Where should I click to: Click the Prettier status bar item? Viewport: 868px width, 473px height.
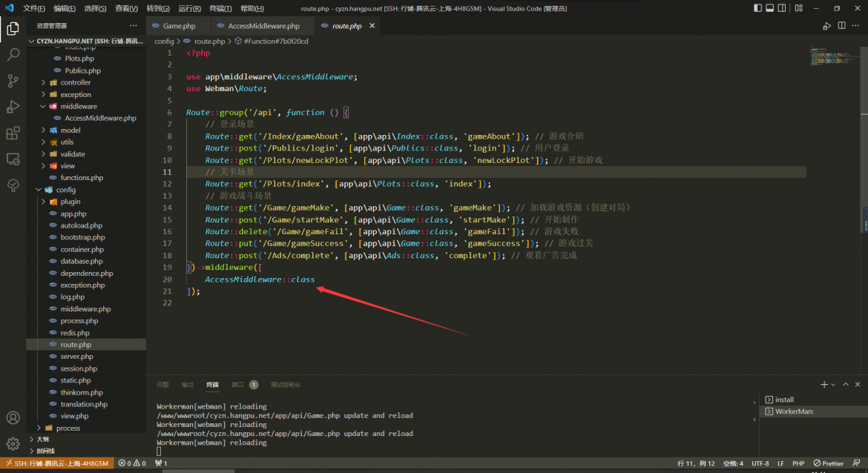point(828,463)
